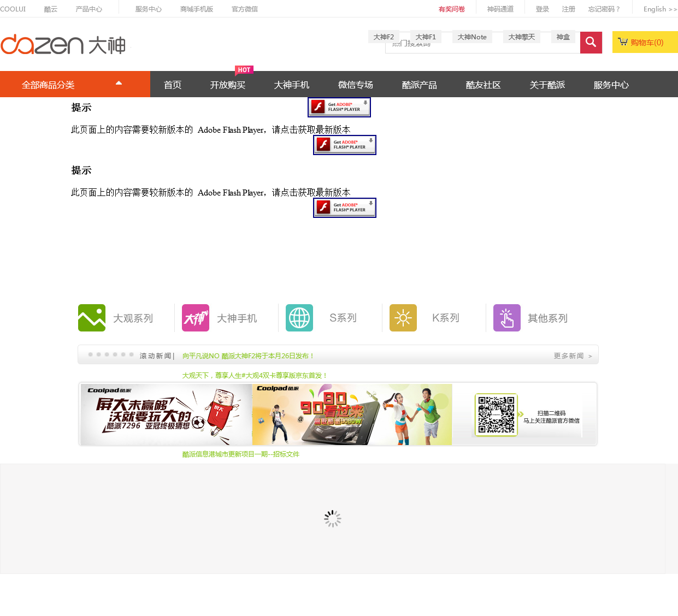Screen dimensions: 678x616
Task: Select the 大神擎天 hot search tag
Action: (522, 37)
